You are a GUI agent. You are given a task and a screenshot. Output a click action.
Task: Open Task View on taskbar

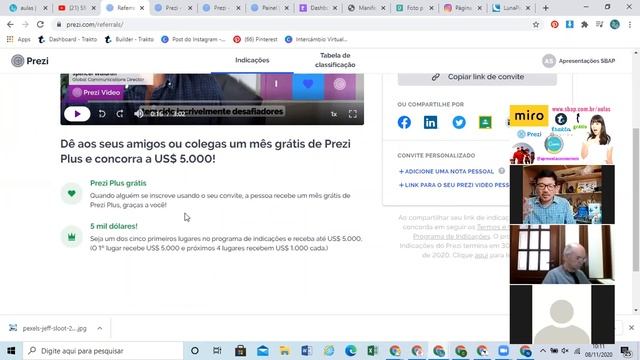coord(217,351)
